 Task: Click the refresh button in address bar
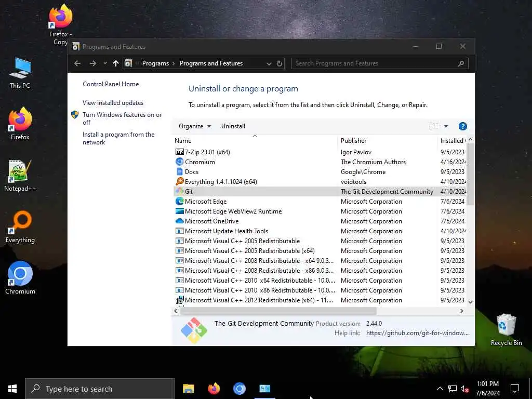279,63
